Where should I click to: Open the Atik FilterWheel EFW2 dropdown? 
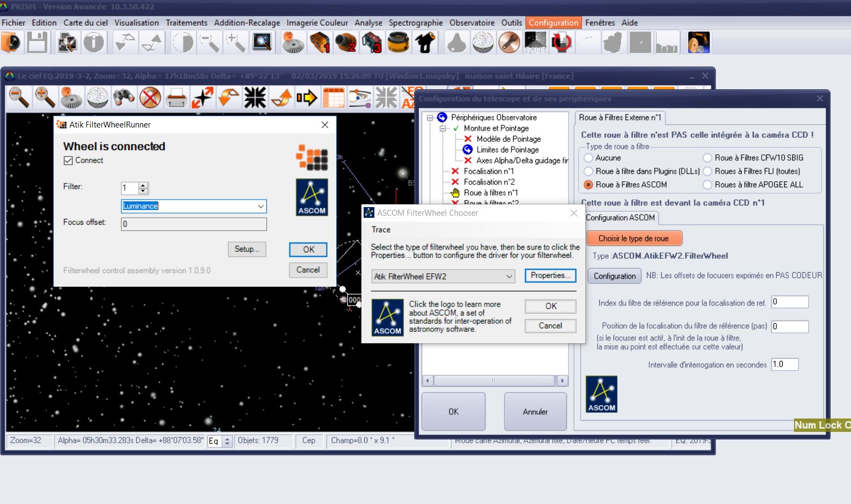tap(508, 276)
